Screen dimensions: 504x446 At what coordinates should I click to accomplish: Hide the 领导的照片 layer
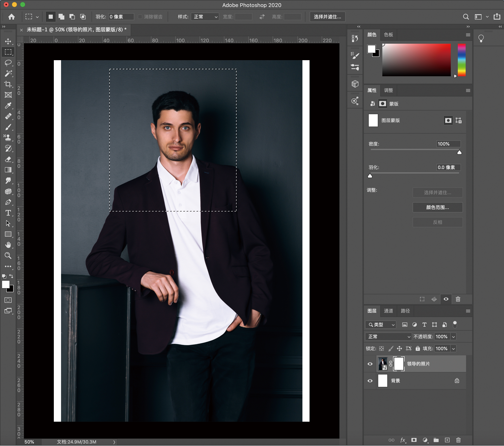(x=370, y=364)
